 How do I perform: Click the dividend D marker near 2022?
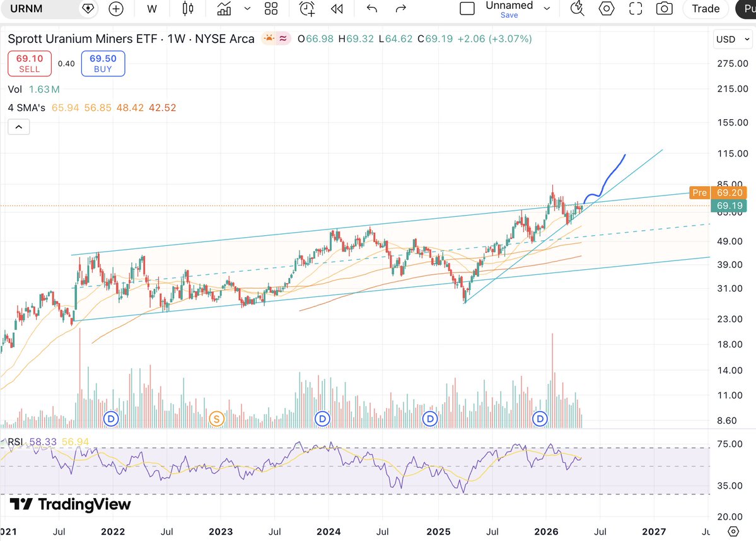112,419
